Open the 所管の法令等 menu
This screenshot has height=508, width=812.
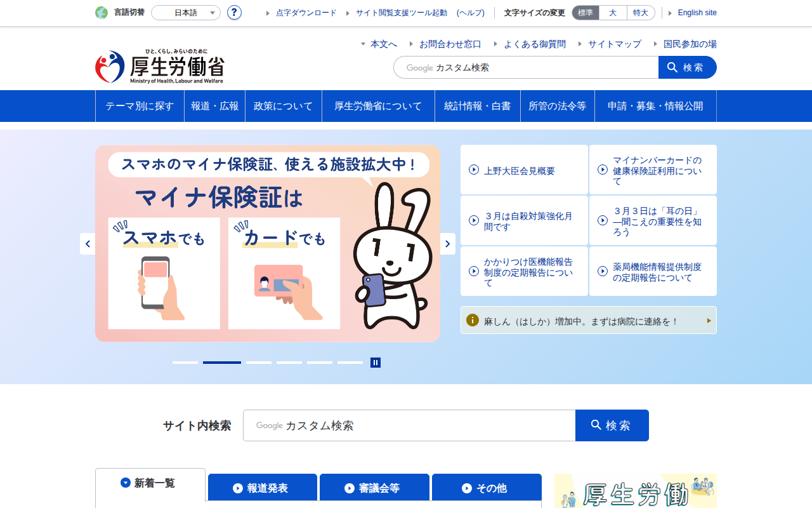[x=558, y=106]
